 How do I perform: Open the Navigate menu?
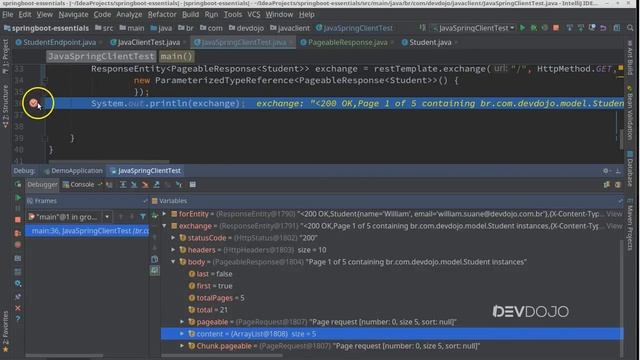(x=73, y=14)
